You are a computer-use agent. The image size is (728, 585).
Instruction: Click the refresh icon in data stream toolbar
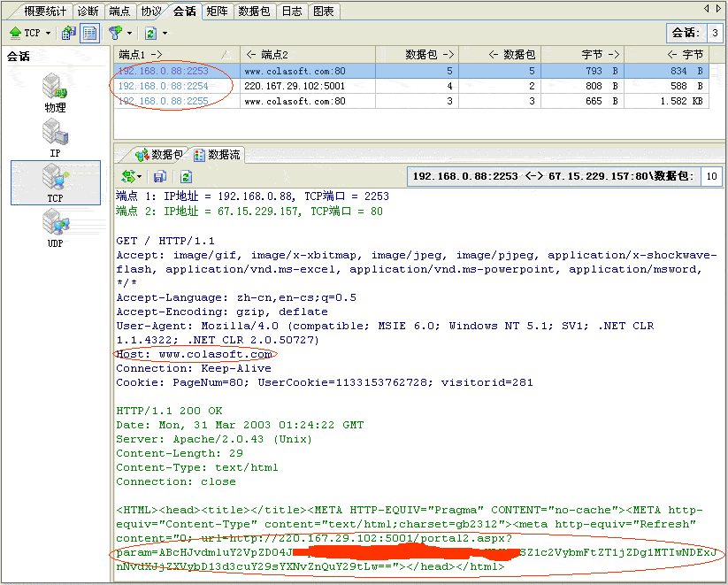[186, 177]
